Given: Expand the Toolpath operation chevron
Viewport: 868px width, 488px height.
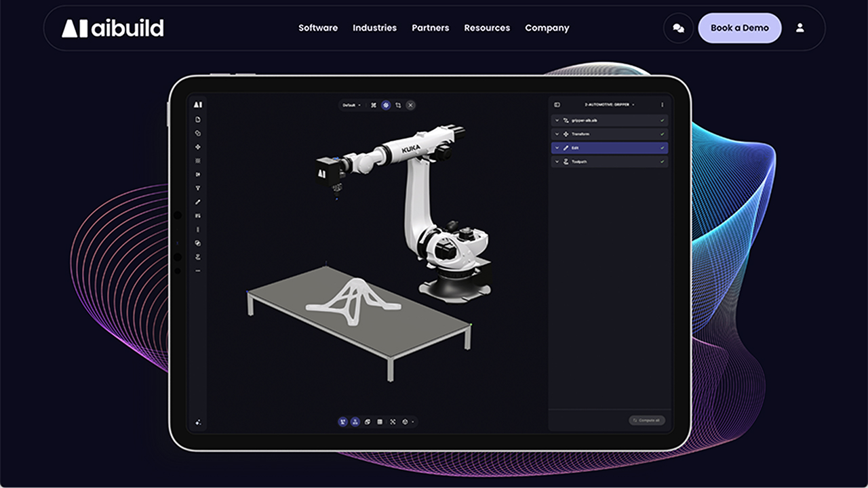Looking at the screenshot, I should tap(557, 162).
